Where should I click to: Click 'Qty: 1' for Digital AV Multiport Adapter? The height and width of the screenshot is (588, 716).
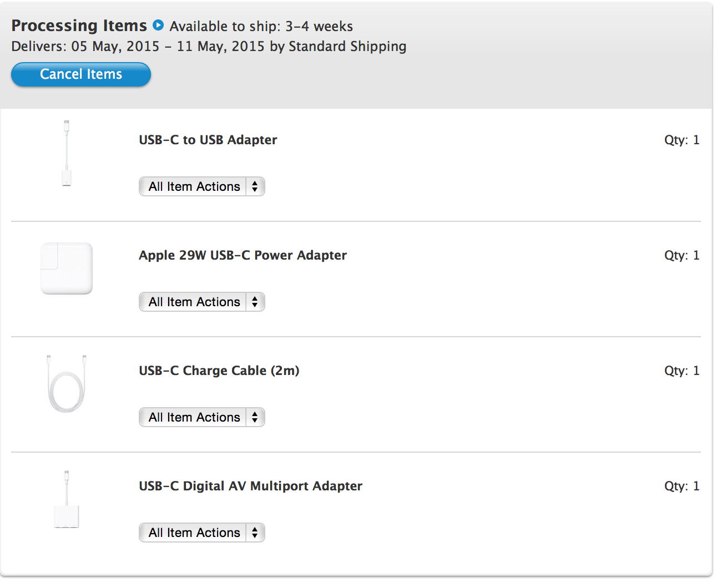click(x=682, y=486)
